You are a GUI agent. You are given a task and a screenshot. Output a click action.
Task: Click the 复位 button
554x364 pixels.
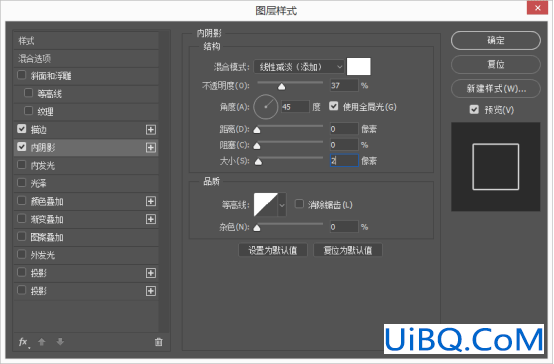coord(496,64)
